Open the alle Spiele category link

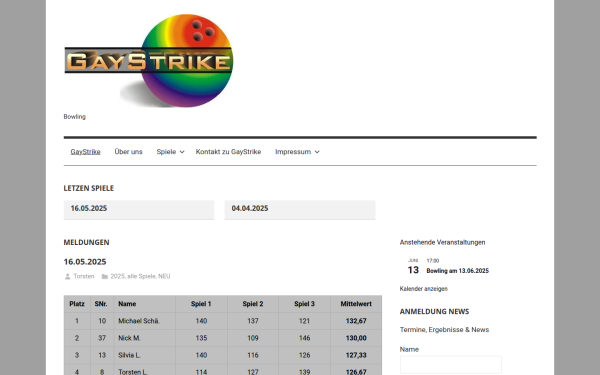142,276
